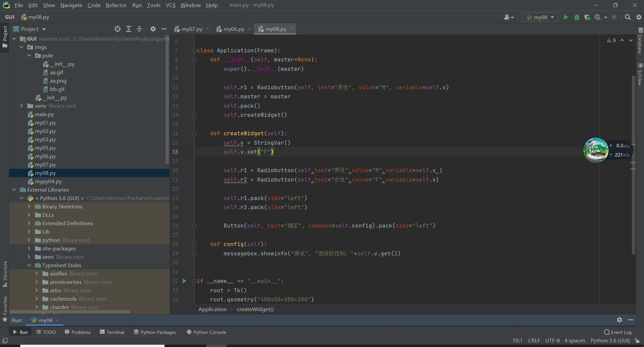Collapse the pule folder
This screenshot has height=347, width=644.
(x=29, y=56)
